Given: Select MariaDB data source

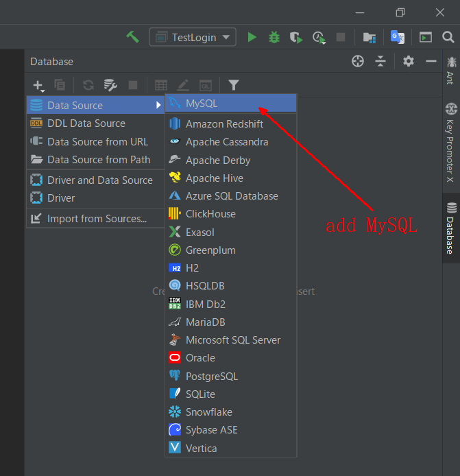Looking at the screenshot, I should point(230,322).
